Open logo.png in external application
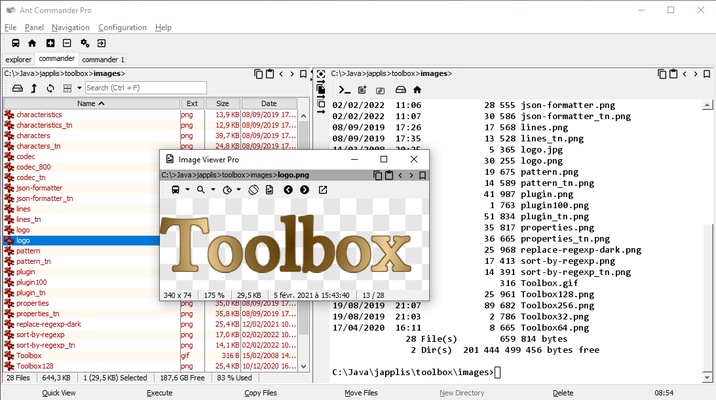716x400 pixels. (x=323, y=189)
